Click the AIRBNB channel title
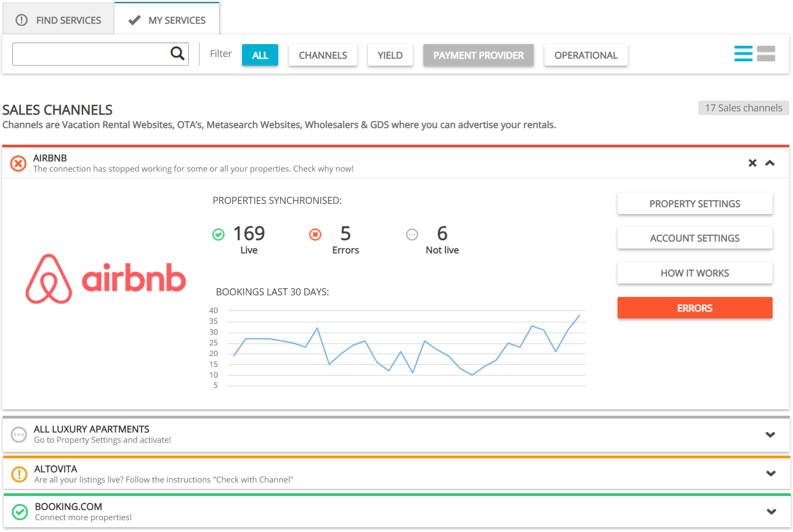Viewport: 793px width, 532px height. coord(50,158)
